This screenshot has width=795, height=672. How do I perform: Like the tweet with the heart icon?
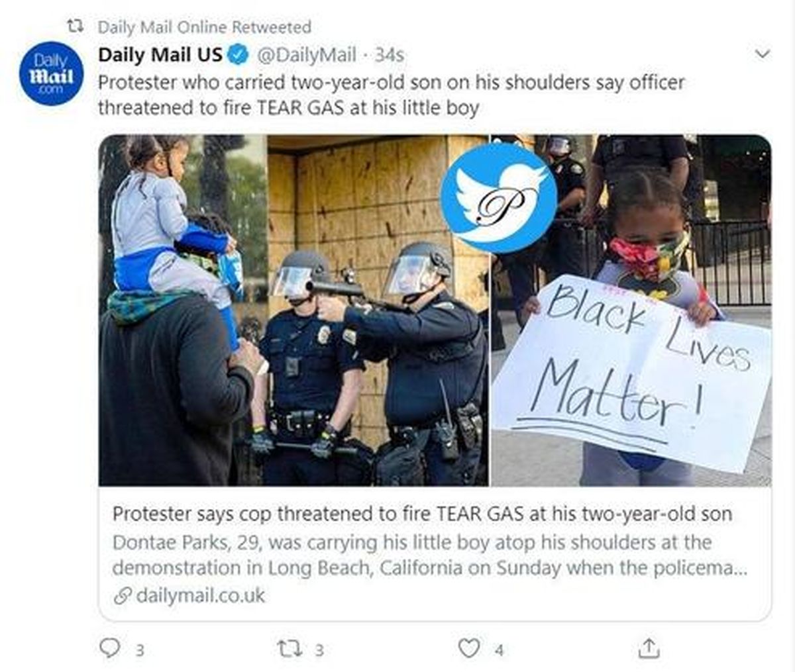pos(469,648)
